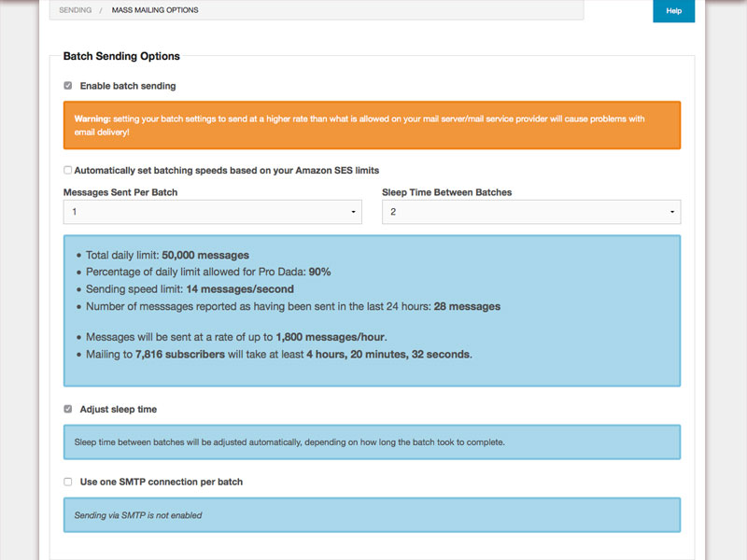
Task: Click the 'Sleep Time Between Batches' field label
Action: pos(446,192)
